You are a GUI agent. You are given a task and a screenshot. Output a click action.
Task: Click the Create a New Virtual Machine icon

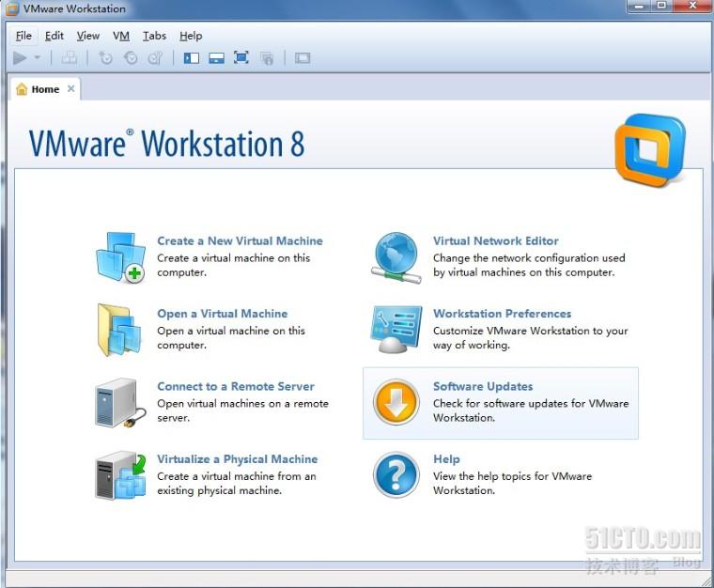[x=120, y=257]
